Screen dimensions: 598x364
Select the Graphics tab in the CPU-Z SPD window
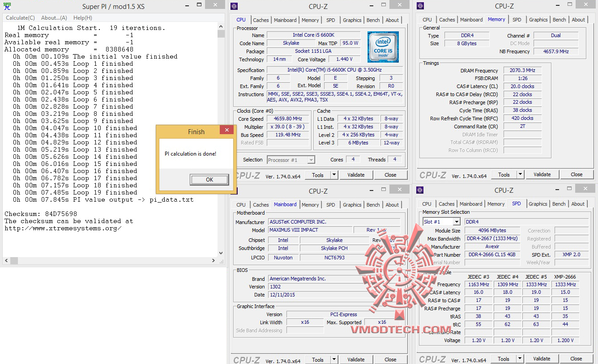pyautogui.click(x=538, y=204)
